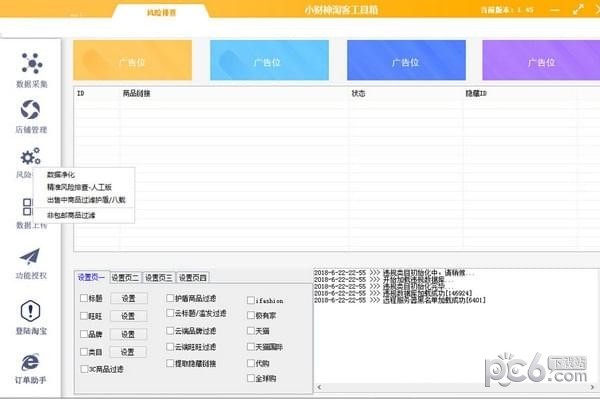Enable the 类目 checkbox
Viewport: 600px width, 399px height.
click(84, 352)
